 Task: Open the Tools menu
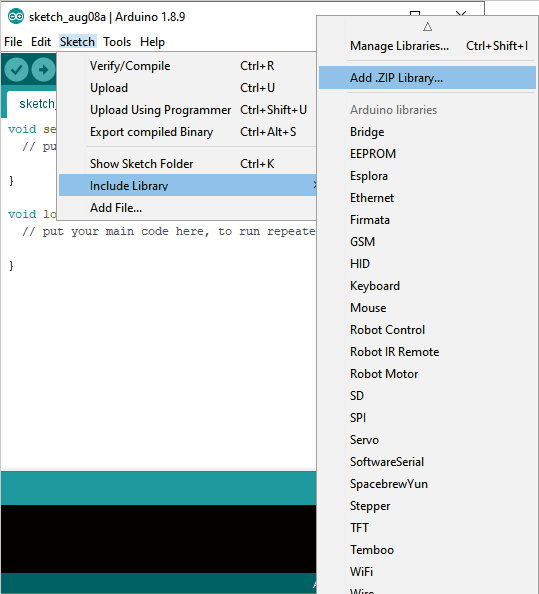(117, 42)
